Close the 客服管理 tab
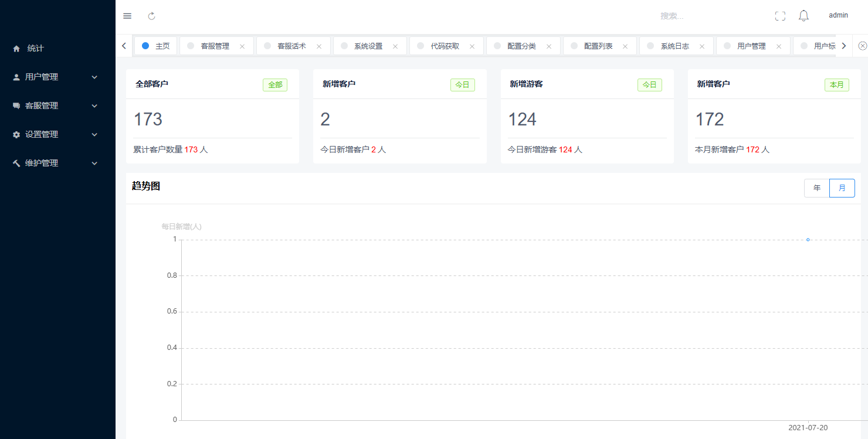The width and height of the screenshot is (868, 439). (x=242, y=46)
